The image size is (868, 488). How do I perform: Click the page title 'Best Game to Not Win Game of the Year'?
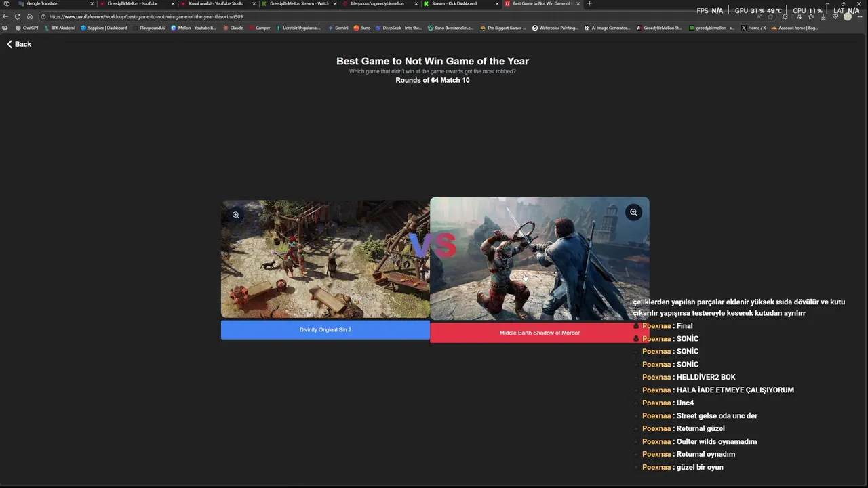(433, 61)
